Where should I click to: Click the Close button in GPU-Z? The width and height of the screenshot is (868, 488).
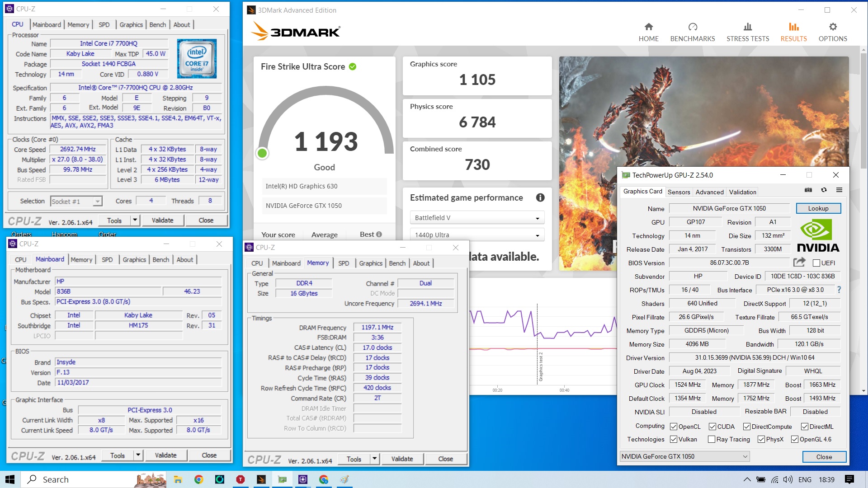[x=824, y=457]
